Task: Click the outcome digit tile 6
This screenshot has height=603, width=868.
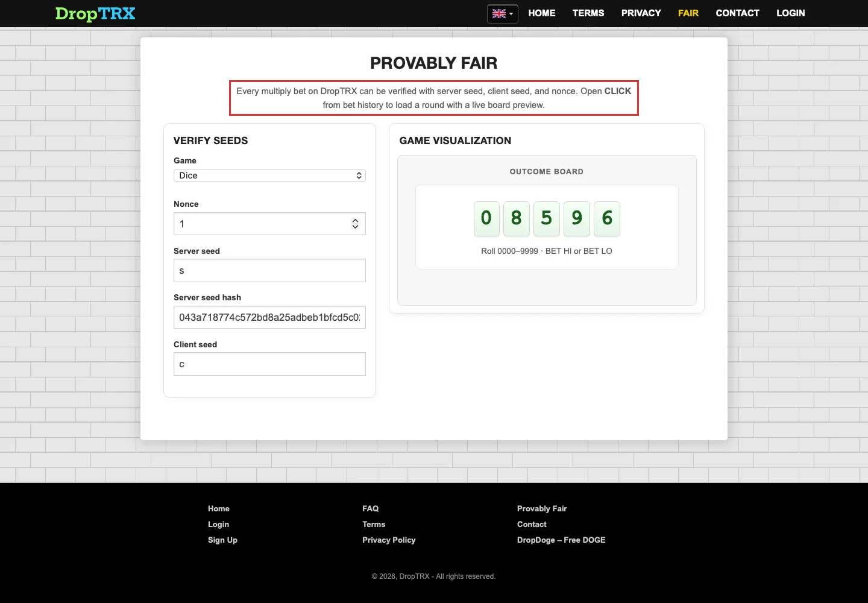Action: (607, 218)
